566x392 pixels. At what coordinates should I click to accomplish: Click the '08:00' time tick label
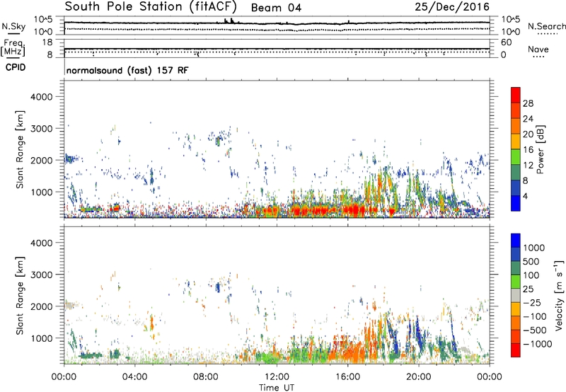pos(206,377)
